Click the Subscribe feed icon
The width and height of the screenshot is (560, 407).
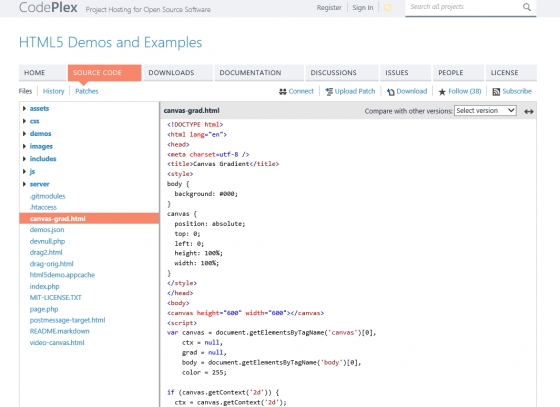pos(496,92)
